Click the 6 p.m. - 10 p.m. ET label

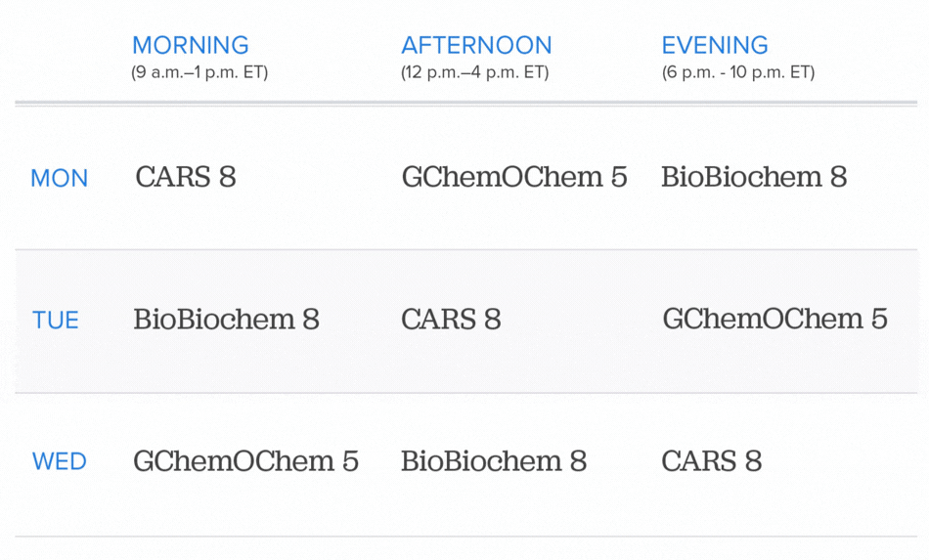click(737, 72)
